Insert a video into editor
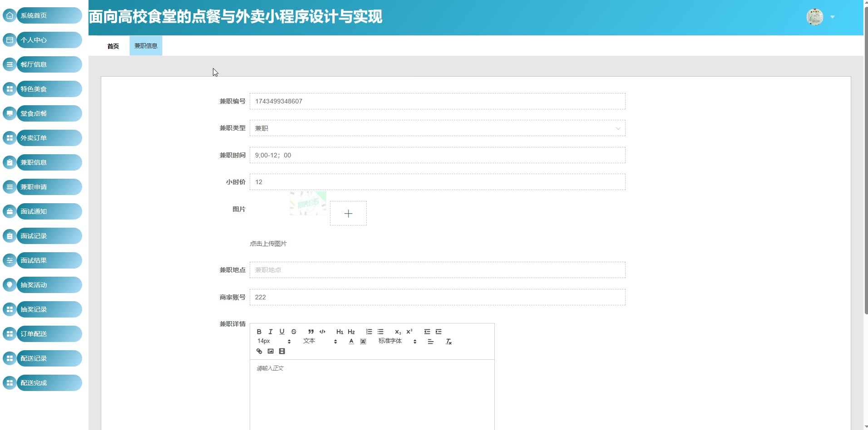Viewport: 868px width, 430px height. tap(282, 351)
